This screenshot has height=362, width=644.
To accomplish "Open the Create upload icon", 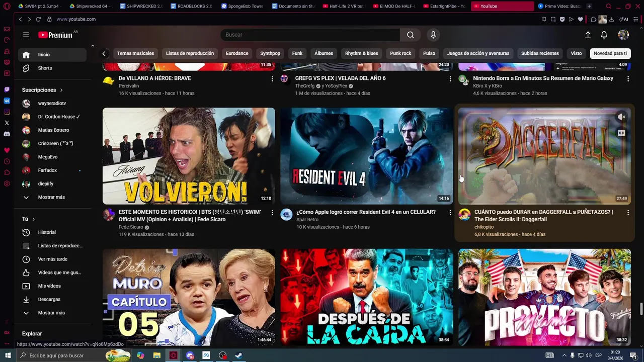I will (588, 35).
